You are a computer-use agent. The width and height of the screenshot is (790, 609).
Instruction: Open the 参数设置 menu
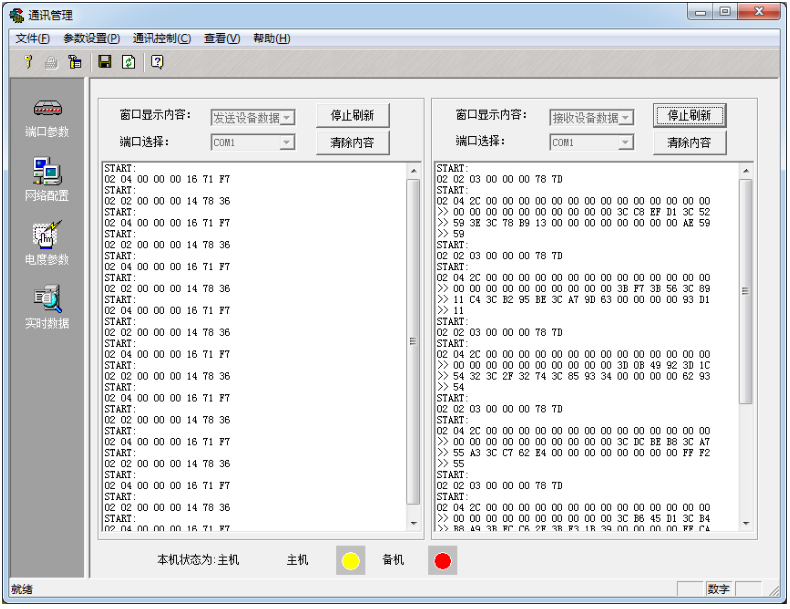tap(91, 38)
